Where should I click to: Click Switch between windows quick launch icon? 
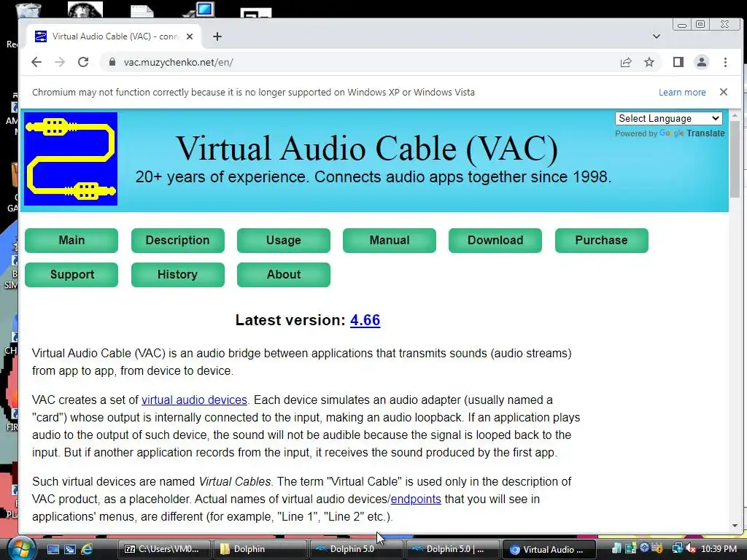[x=70, y=549]
